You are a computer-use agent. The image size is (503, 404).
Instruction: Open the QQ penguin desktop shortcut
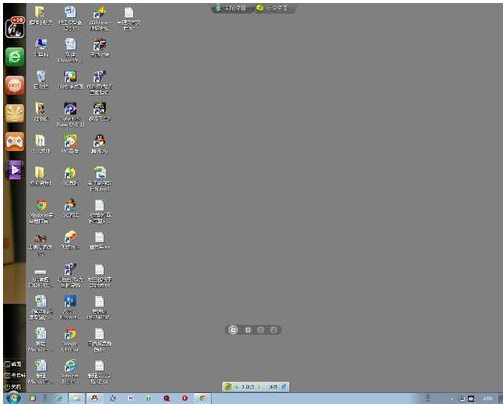click(99, 144)
